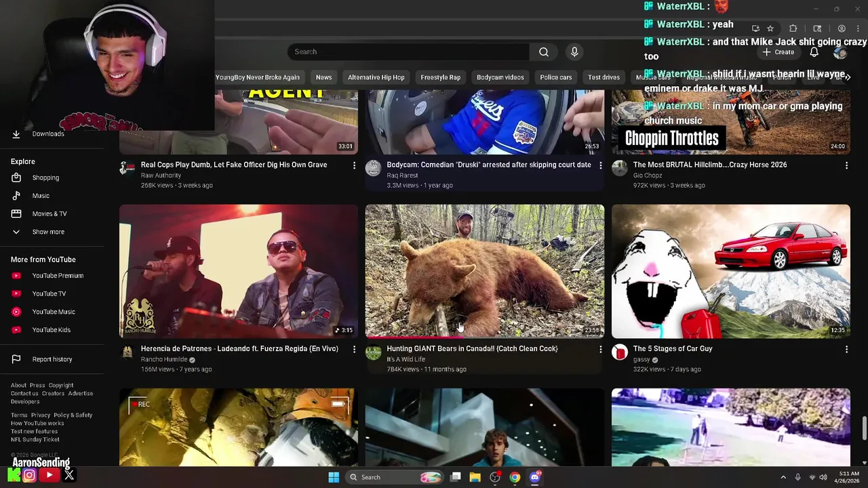Image resolution: width=868 pixels, height=488 pixels.
Task: Click the Press footer link
Action: [x=37, y=386]
